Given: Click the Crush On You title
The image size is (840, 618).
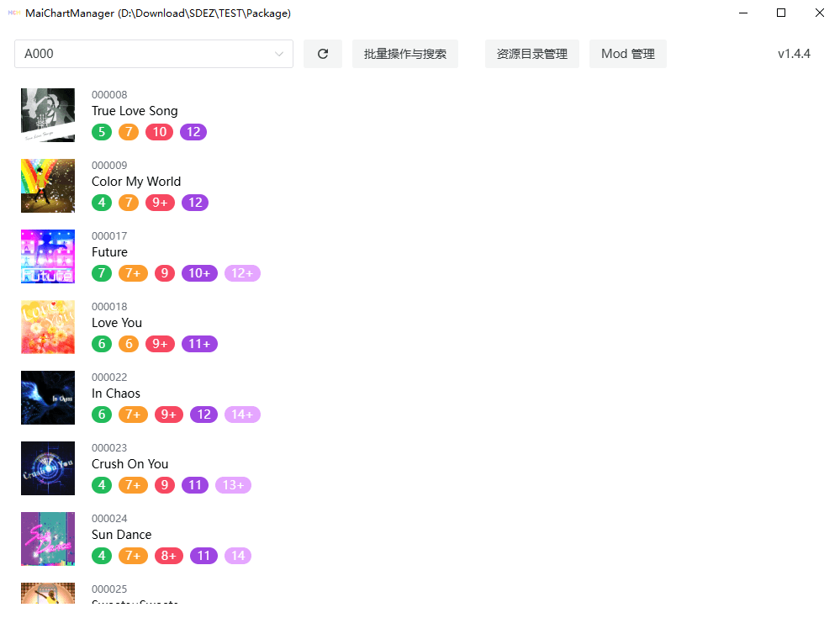Looking at the screenshot, I should click(129, 464).
